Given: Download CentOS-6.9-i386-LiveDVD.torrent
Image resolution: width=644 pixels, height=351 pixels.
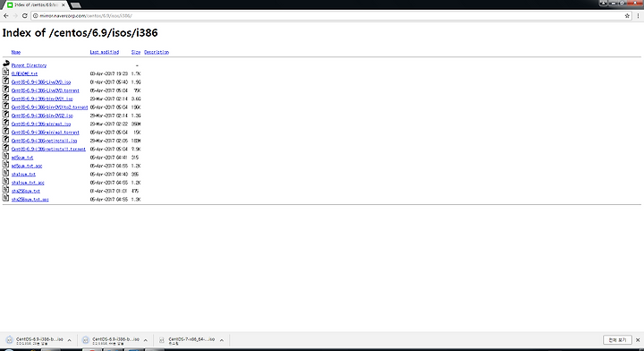Looking at the screenshot, I should point(46,90).
